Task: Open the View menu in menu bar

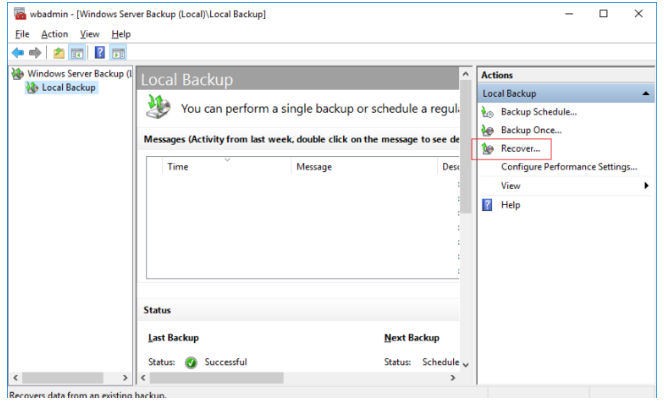Action: (90, 34)
